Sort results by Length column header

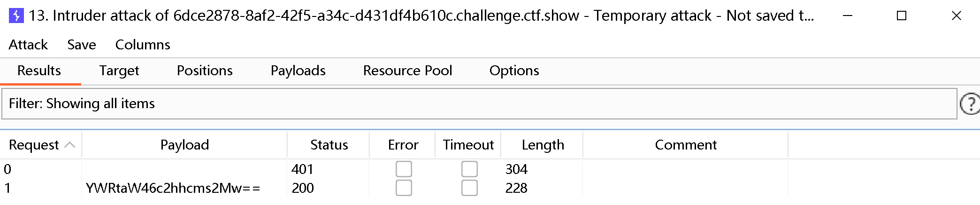pyautogui.click(x=543, y=145)
